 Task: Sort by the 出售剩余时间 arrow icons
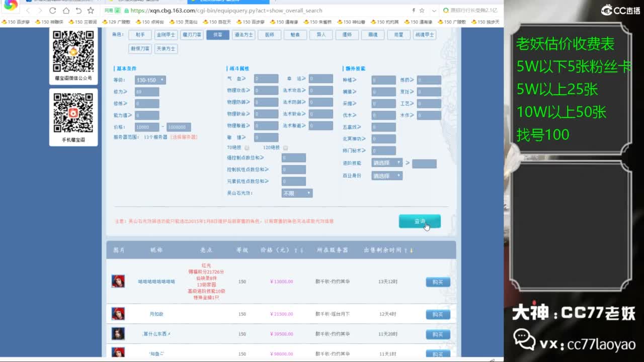(411, 250)
